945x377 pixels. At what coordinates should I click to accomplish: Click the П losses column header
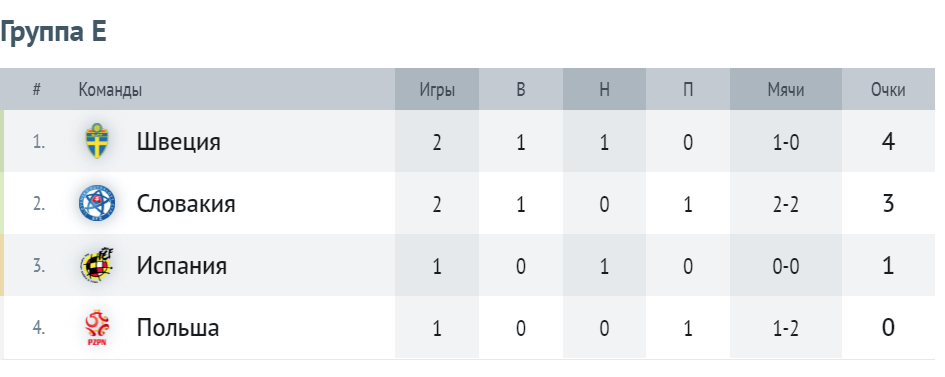688,90
